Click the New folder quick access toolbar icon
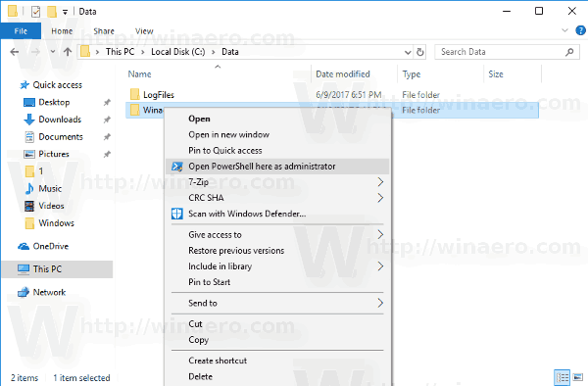The image size is (588, 386). tap(52, 12)
